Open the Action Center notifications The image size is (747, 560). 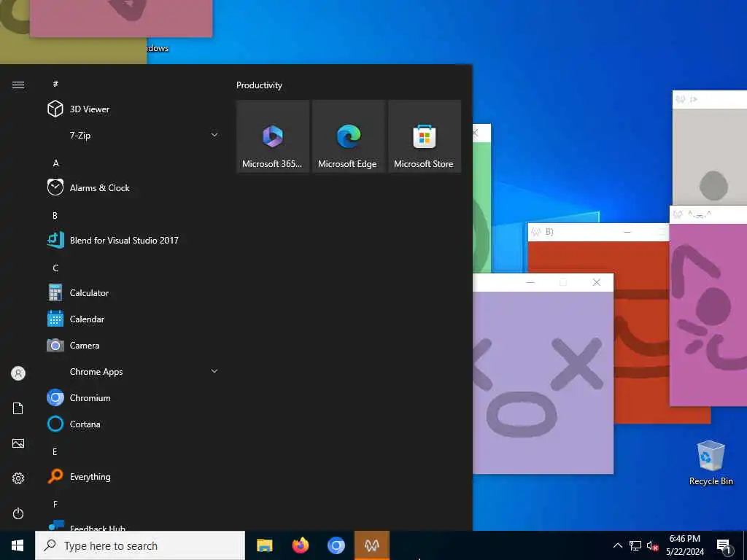pos(724,545)
